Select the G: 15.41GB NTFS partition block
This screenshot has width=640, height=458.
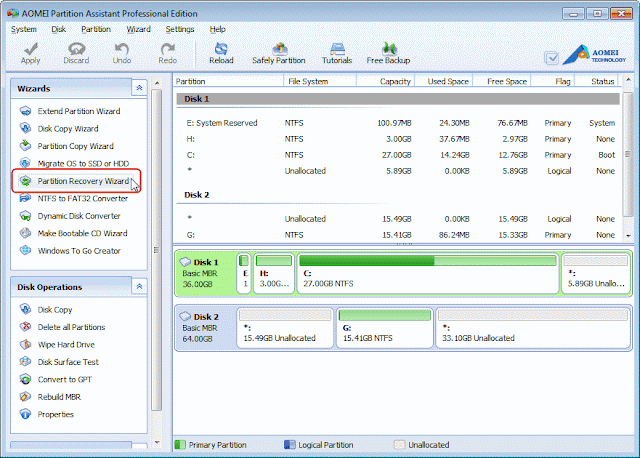pos(384,328)
